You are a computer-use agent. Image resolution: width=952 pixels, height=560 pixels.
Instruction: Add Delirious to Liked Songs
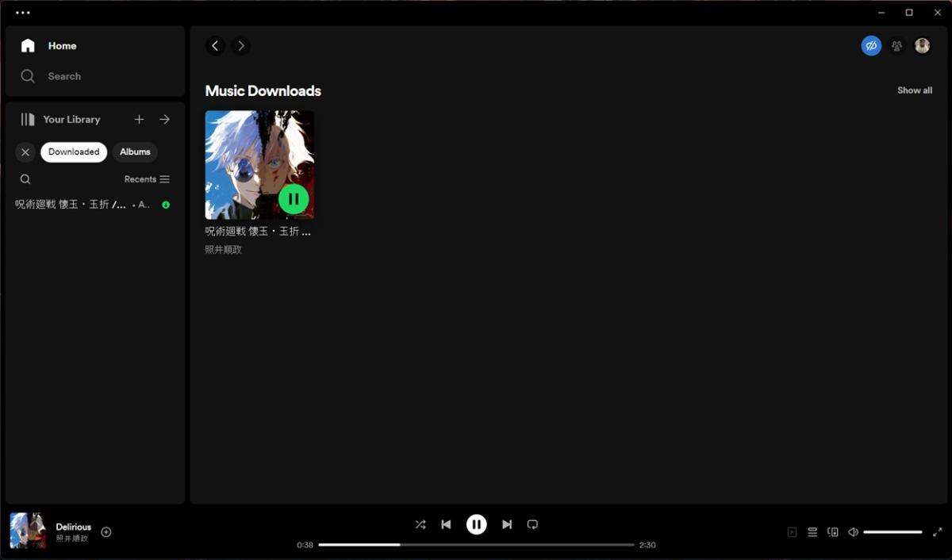pos(106,531)
